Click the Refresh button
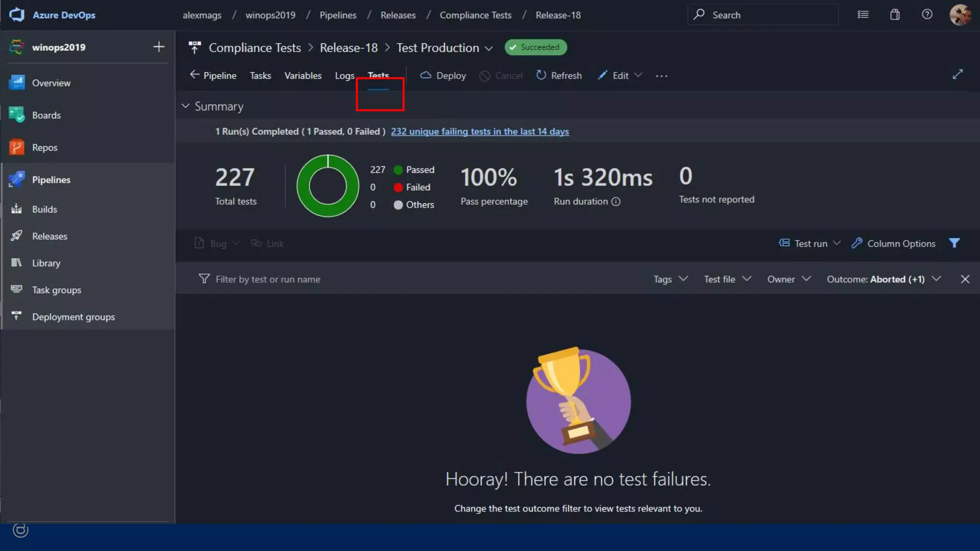This screenshot has width=980, height=551. (558, 76)
